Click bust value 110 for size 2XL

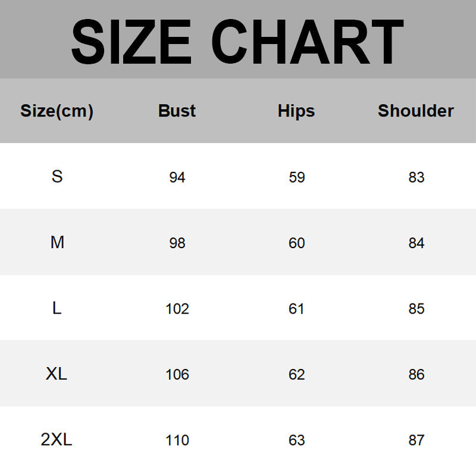[177, 441]
